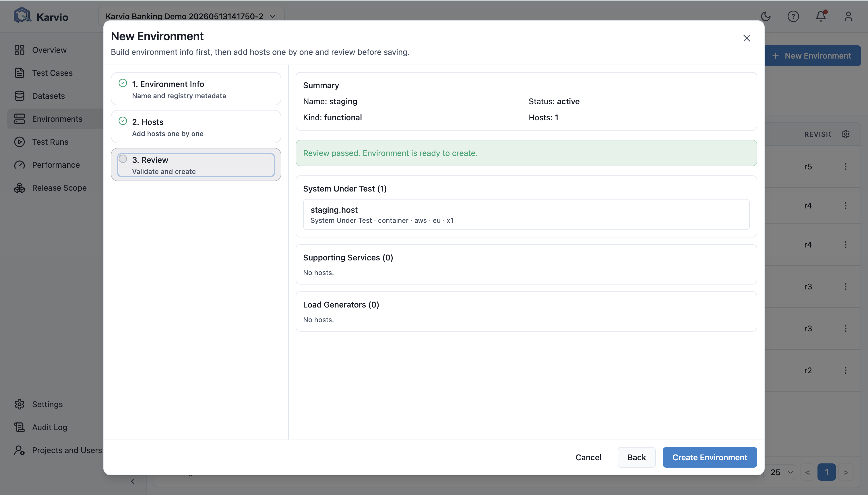This screenshot has width=868, height=495.
Task: Open row actions menu for r5
Action: [x=846, y=167]
